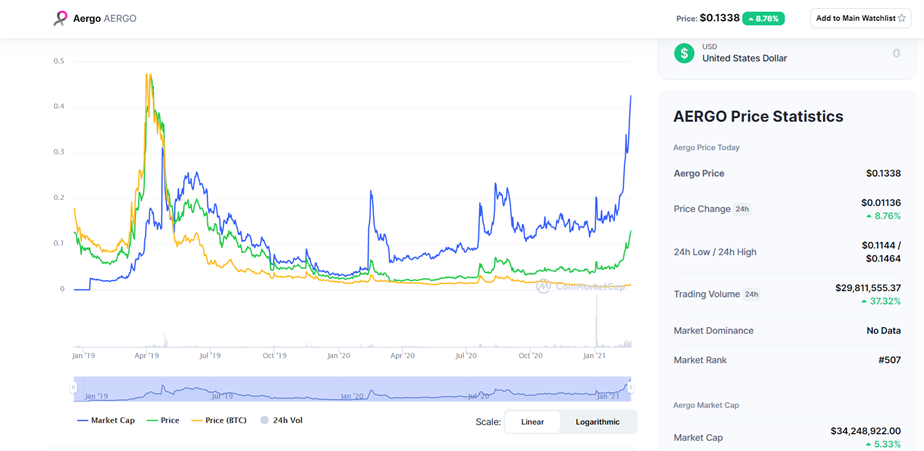This screenshot has width=924, height=451.
Task: Switch chart scale to Linear
Action: point(532,422)
